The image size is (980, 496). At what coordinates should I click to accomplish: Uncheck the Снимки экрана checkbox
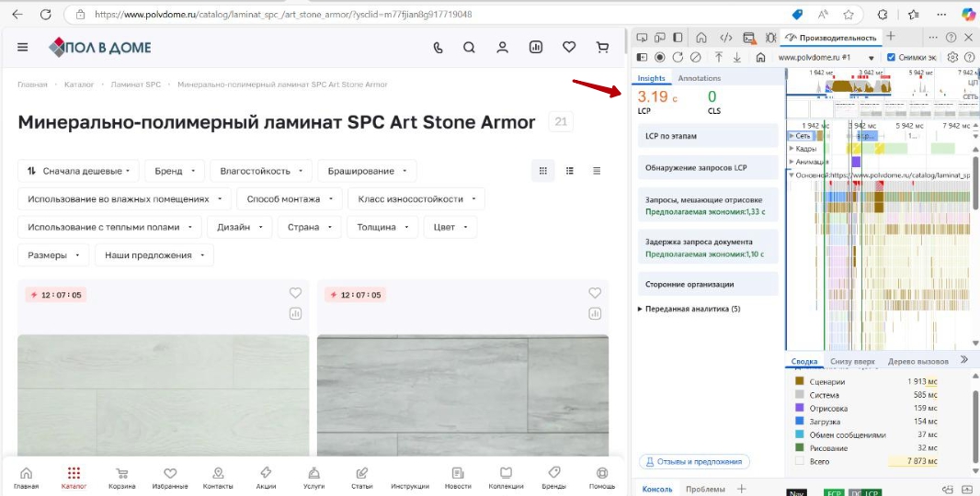click(891, 58)
